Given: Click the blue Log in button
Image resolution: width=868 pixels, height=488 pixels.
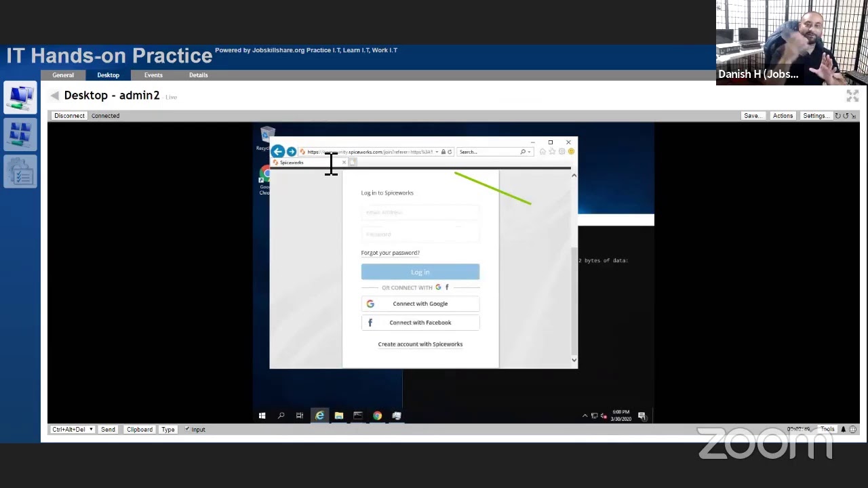Looking at the screenshot, I should pos(420,272).
